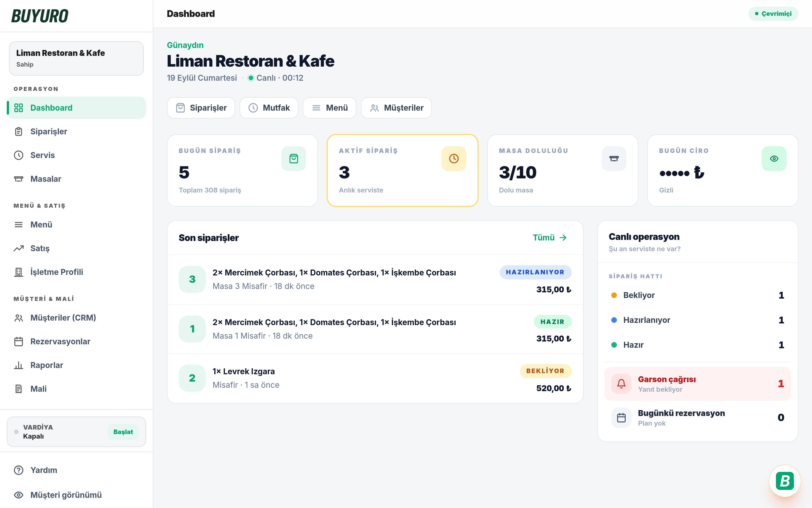812x508 pixels.
Task: Click the Müşteri görünümü eye icon
Action: tap(18, 495)
